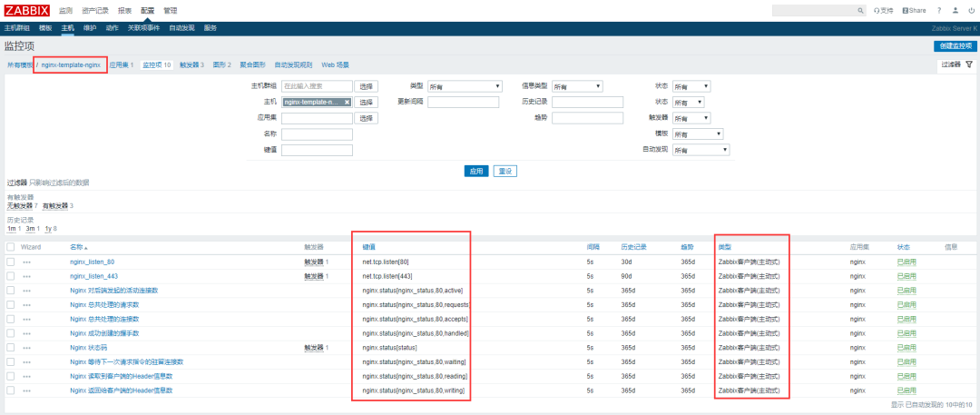The width and height of the screenshot is (980, 415).
Task: Toggle 已启用 status for nginx_listen_443
Action: coord(906,277)
